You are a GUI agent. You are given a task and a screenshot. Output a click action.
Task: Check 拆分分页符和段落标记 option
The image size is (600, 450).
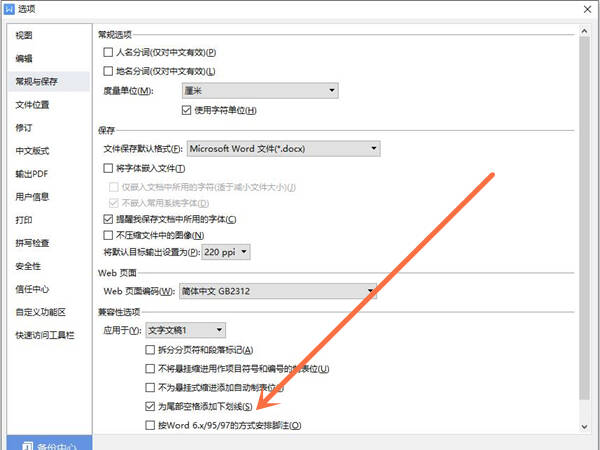click(150, 350)
